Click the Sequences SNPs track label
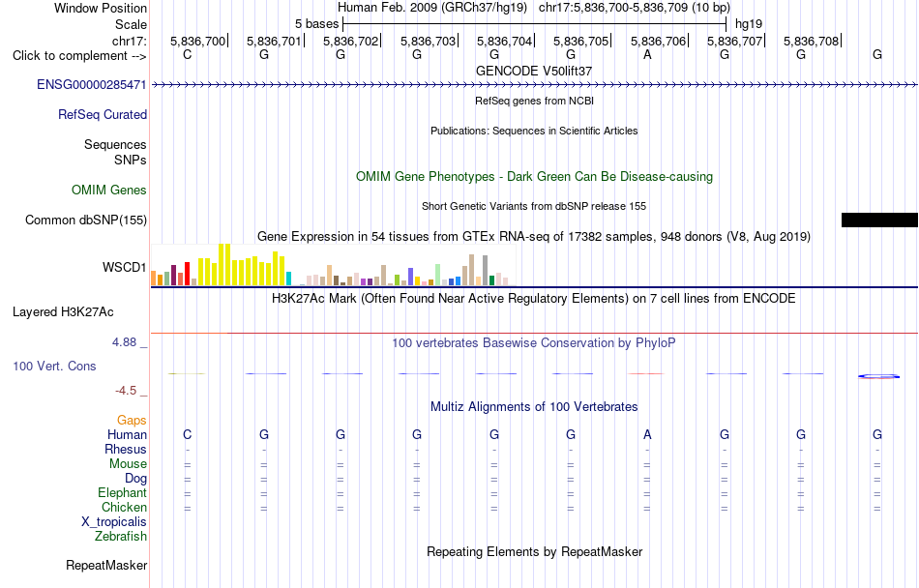 pyautogui.click(x=115, y=152)
